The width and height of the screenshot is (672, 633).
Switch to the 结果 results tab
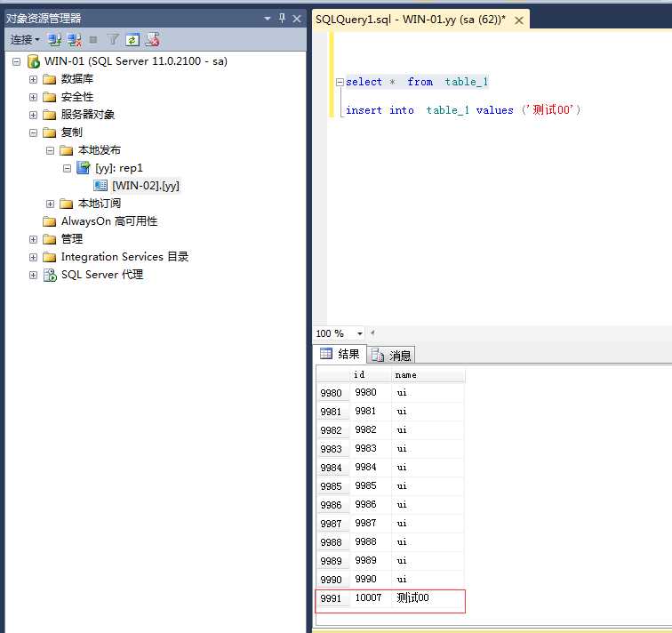coord(340,354)
